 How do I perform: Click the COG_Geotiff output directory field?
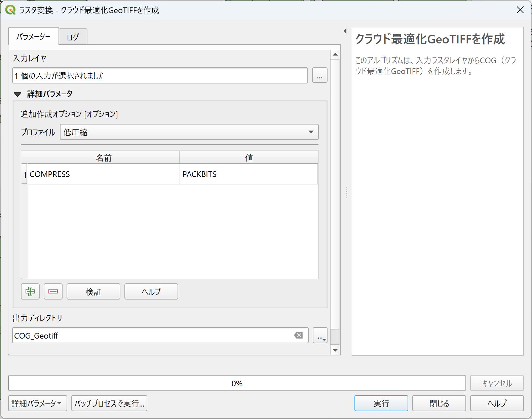[160, 335]
